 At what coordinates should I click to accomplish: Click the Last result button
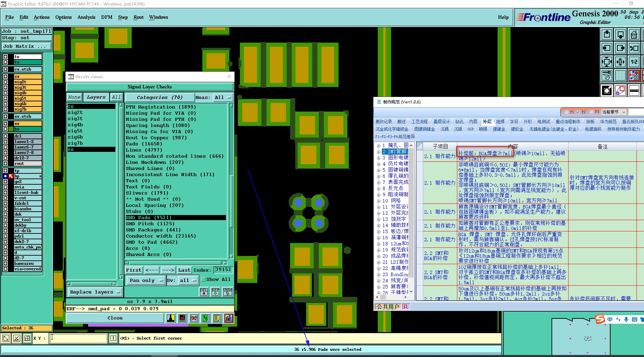(184, 270)
